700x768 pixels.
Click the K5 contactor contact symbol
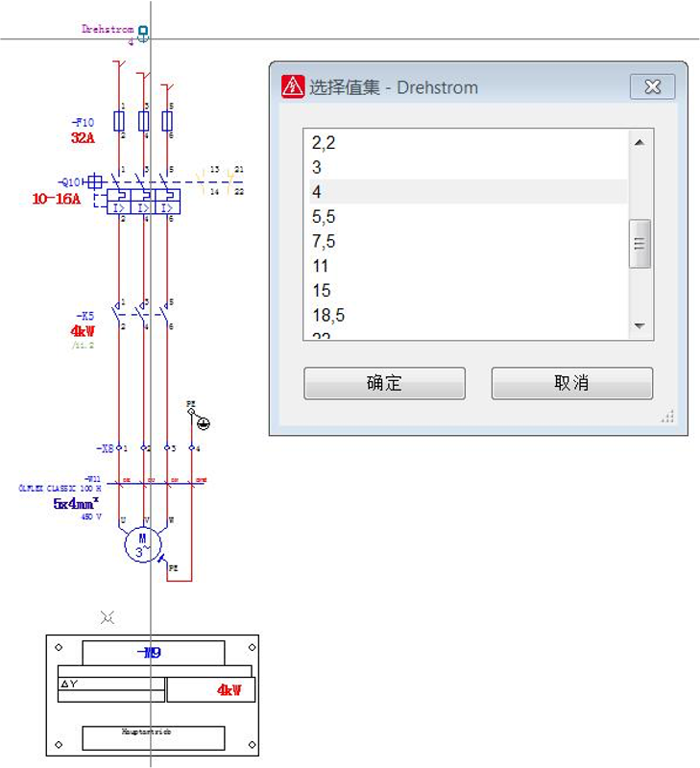[142, 313]
